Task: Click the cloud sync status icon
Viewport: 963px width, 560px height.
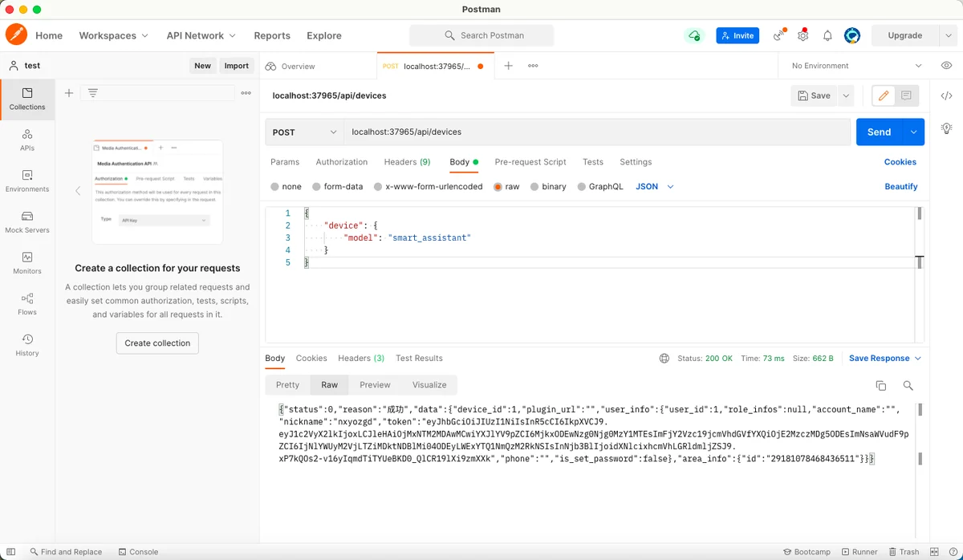Action: coord(693,35)
